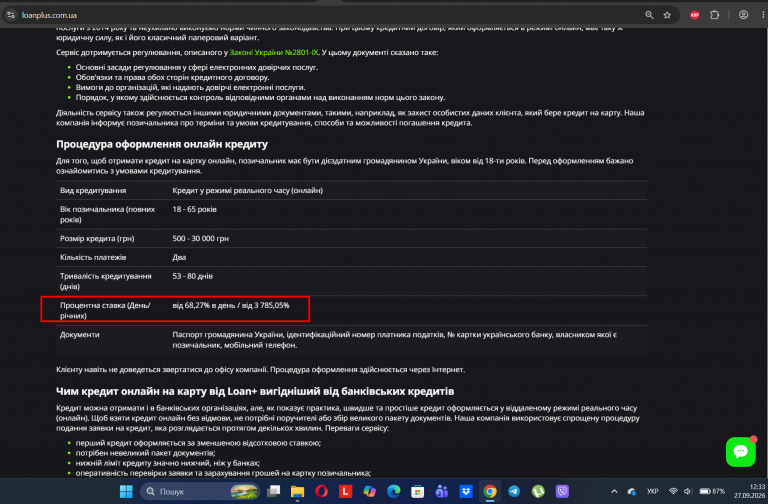The width and height of the screenshot is (768, 504).
Task: Open Copilot from the taskbar
Action: point(369,491)
